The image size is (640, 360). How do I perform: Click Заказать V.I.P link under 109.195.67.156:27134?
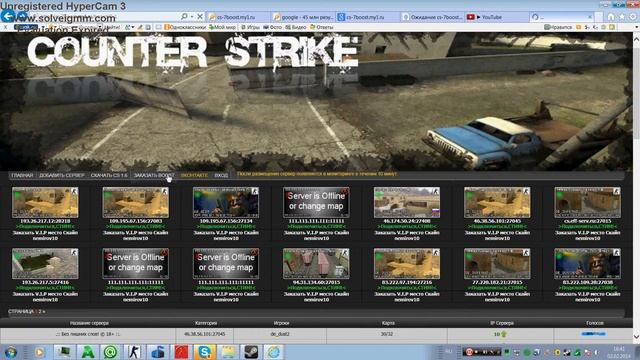(226, 235)
